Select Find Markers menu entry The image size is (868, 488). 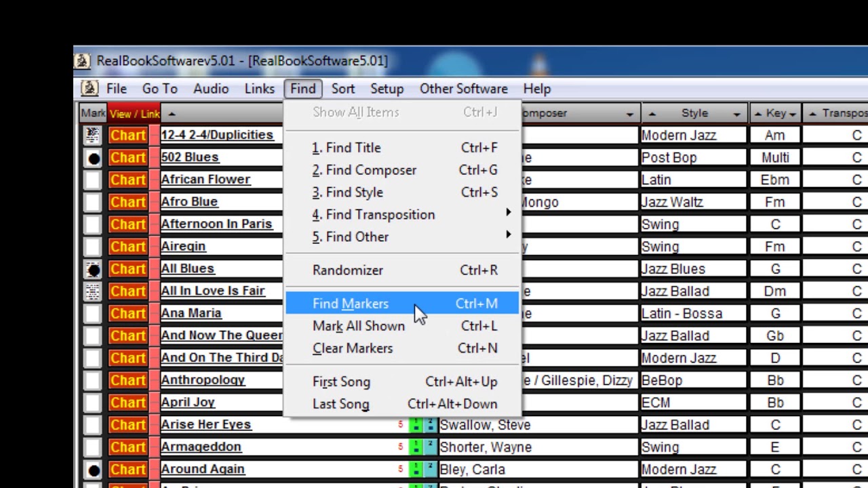pyautogui.click(x=403, y=304)
